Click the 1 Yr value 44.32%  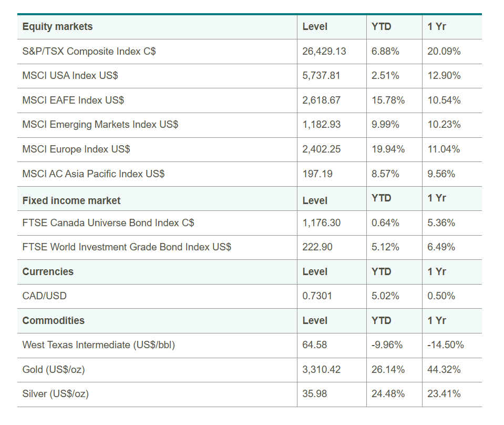pos(444,370)
